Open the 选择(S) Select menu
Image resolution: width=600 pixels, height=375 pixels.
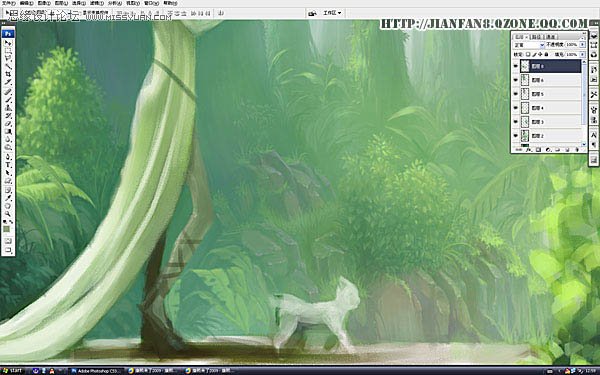(x=79, y=3)
